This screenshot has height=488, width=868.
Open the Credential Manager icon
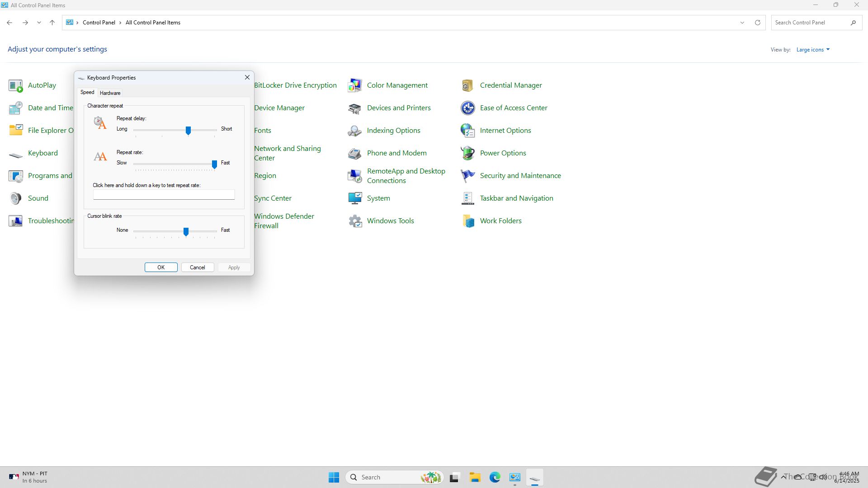[x=467, y=85]
